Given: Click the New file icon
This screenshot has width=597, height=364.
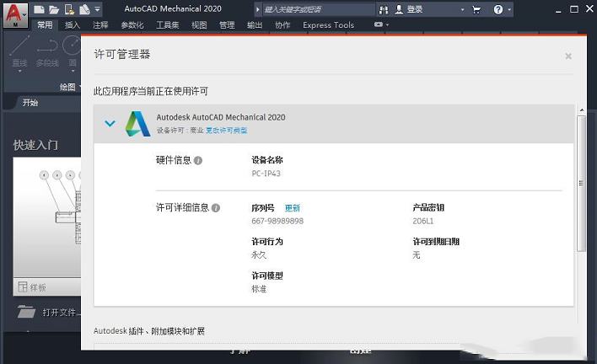Looking at the screenshot, I should [x=39, y=9].
